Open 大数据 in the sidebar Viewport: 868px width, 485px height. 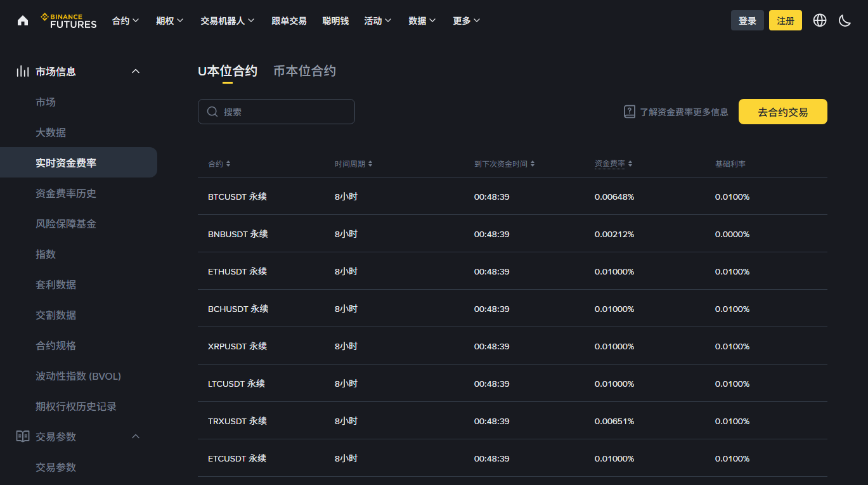[51, 133]
